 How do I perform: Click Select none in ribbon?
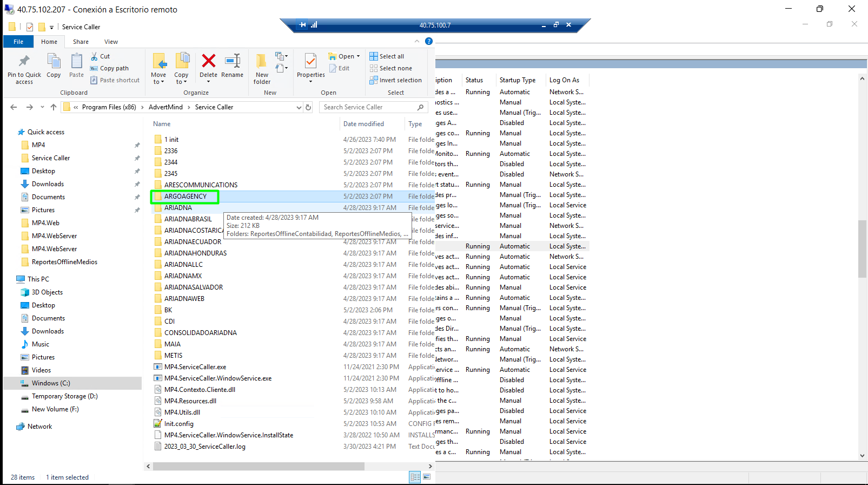(x=390, y=68)
